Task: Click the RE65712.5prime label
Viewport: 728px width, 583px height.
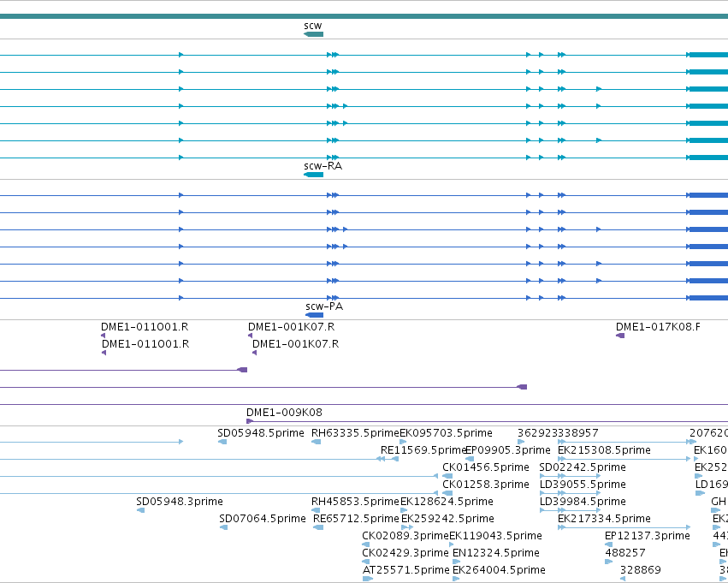Action: pos(356,519)
